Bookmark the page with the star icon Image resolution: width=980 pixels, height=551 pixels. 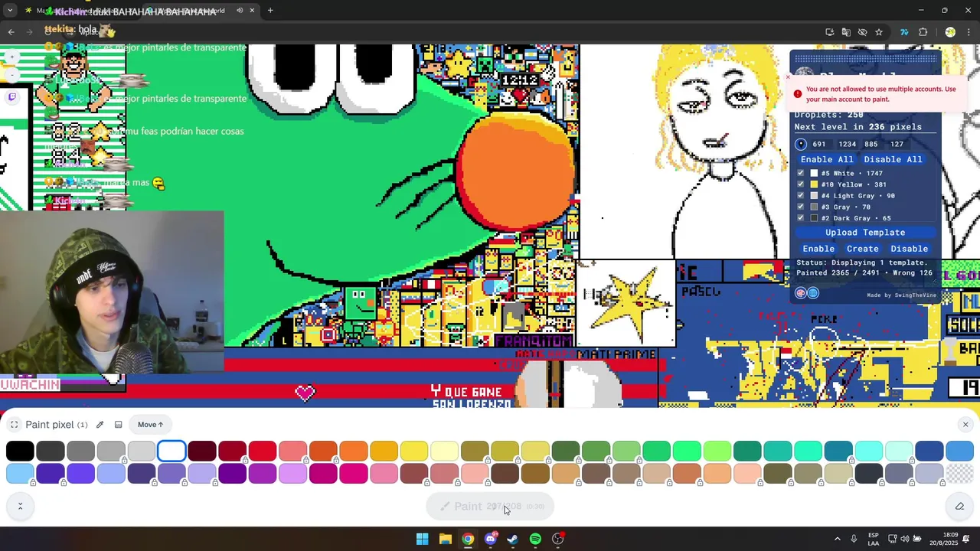[879, 32]
